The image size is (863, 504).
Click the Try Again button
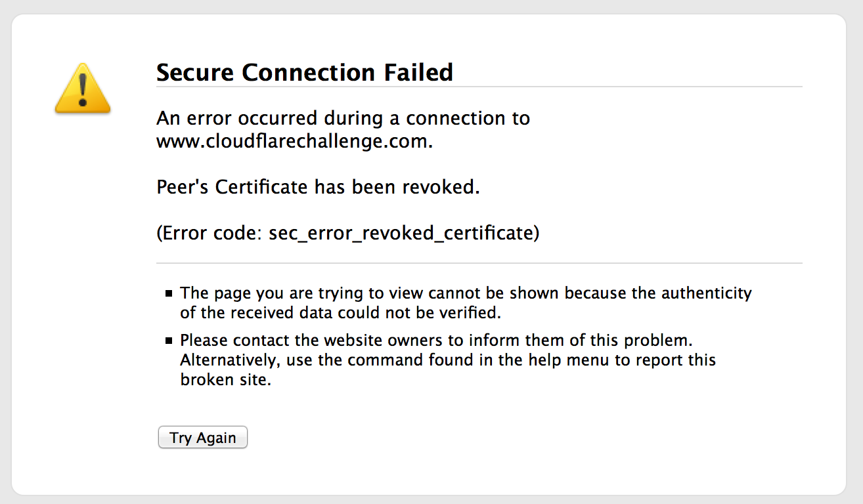pos(203,438)
